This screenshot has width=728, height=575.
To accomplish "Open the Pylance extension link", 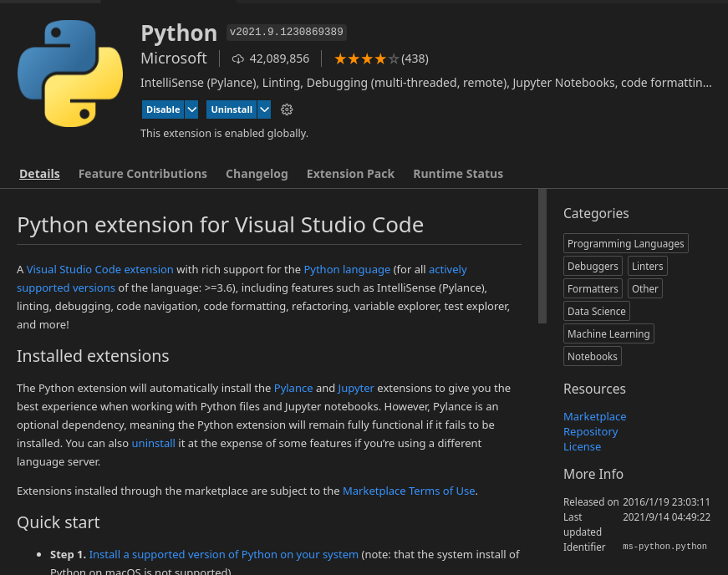I will (293, 388).
